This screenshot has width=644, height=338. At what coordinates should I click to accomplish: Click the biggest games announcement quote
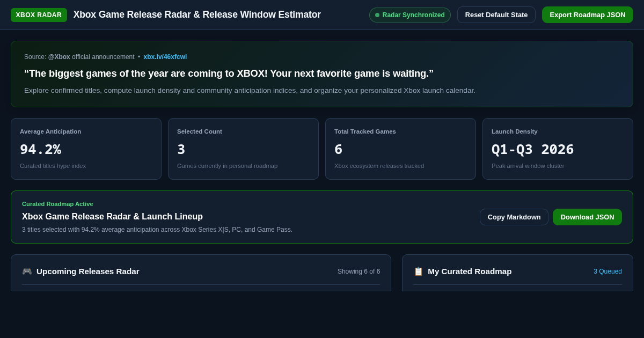pyautogui.click(x=229, y=74)
